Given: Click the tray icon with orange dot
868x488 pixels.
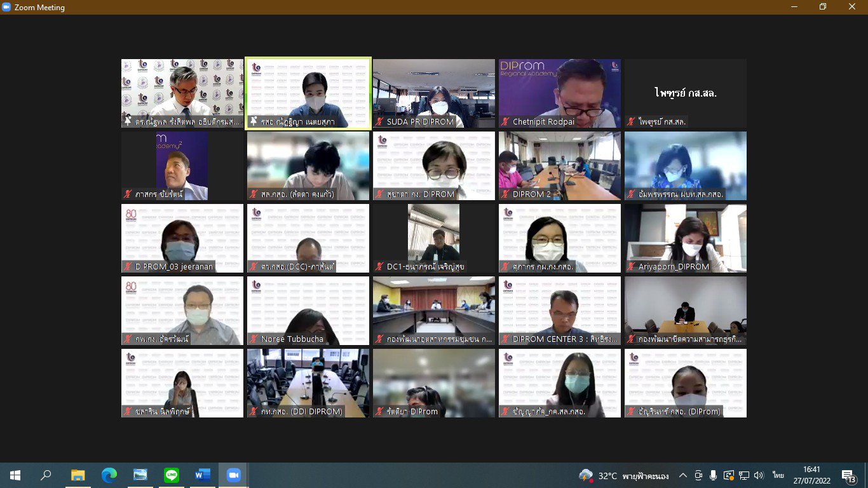Looking at the screenshot, I should click(729, 476).
